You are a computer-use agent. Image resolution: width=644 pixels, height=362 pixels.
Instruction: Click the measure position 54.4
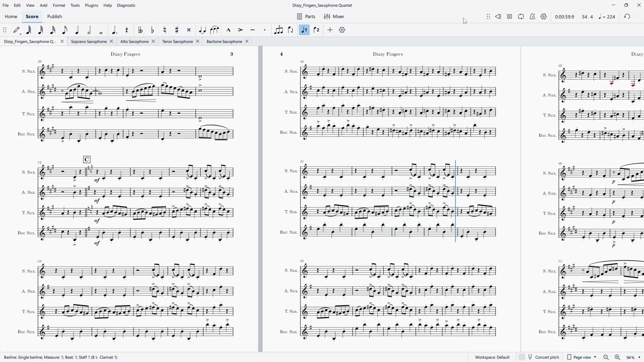[587, 17]
